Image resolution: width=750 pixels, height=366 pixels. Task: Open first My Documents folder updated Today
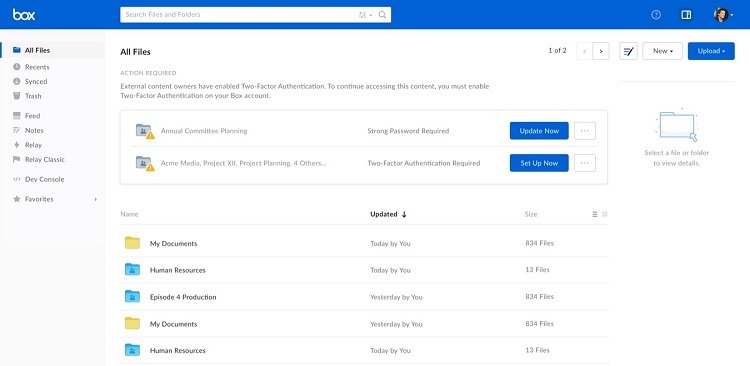click(364, 244)
